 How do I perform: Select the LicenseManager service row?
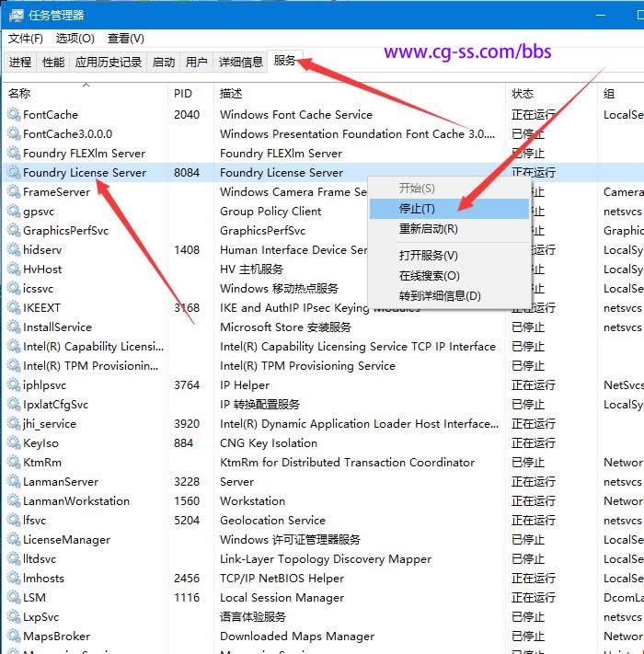click(x=66, y=540)
